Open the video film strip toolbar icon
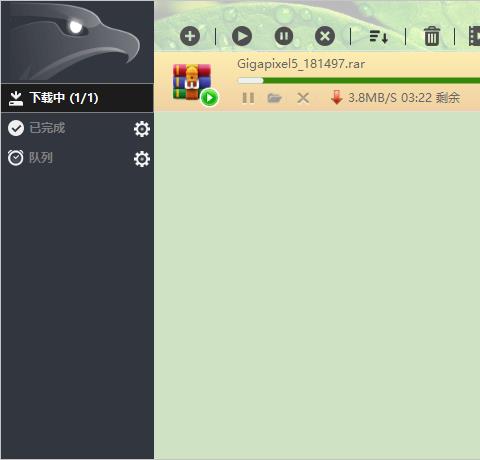480x460 pixels. [x=474, y=36]
